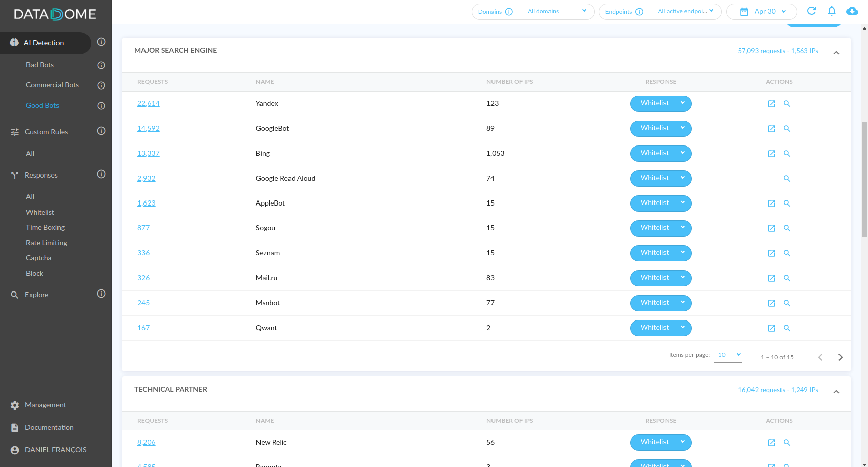
Task: Open Sogou external link icon
Action: [772, 228]
